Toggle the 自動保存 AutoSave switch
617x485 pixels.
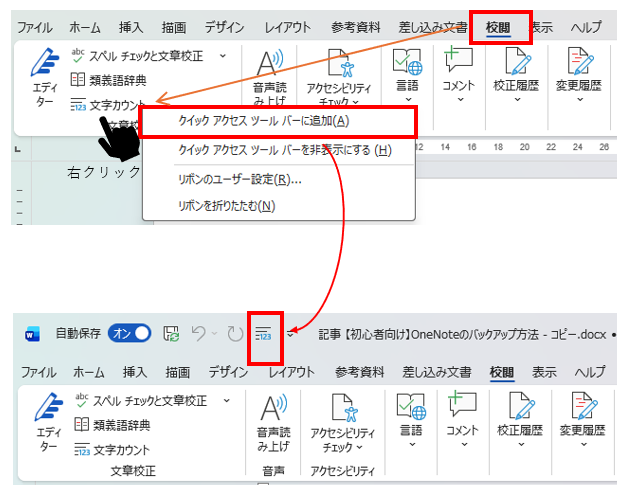click(x=129, y=334)
